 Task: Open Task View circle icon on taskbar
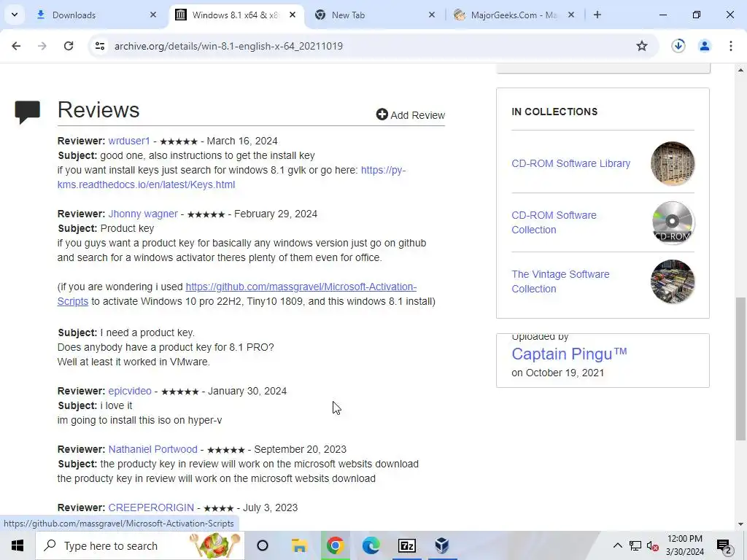click(x=263, y=545)
